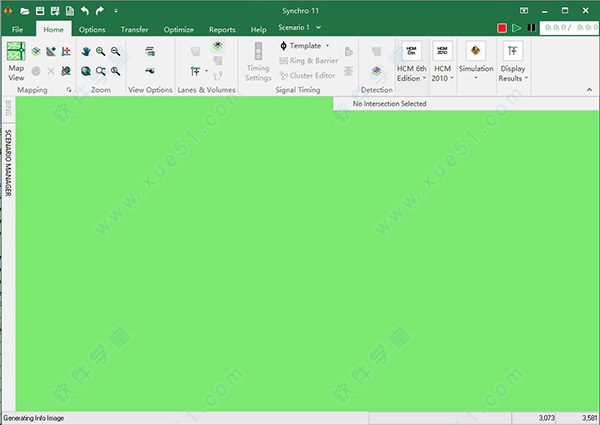Click the Synchro app icon in title bar
The image size is (600, 425).
8,11
